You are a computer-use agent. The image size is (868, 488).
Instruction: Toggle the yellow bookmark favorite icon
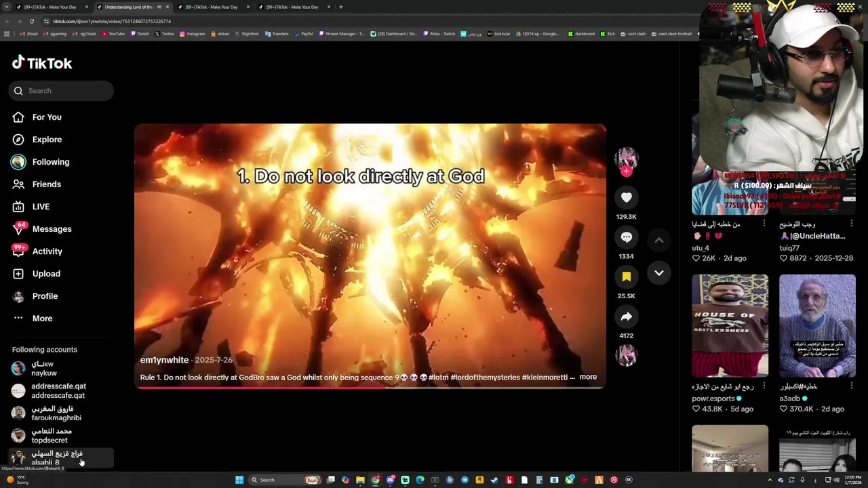point(626,277)
